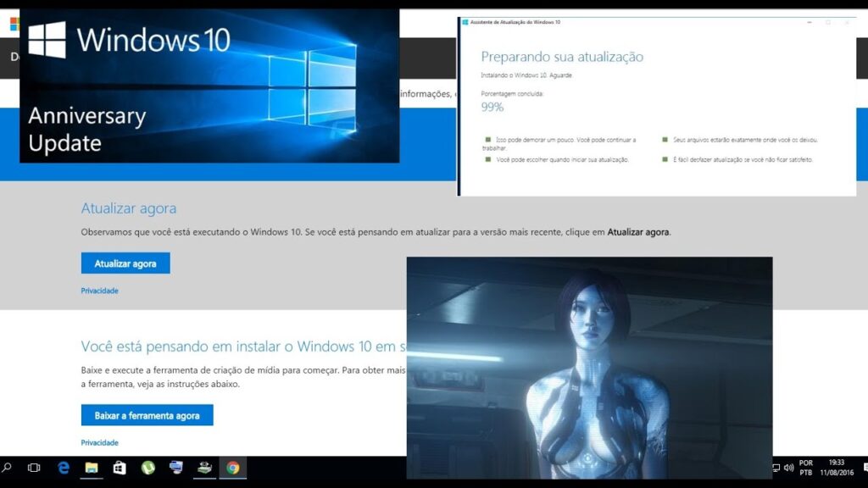Image resolution: width=868 pixels, height=488 pixels.
Task: Click the Microsoft logo on the webpage
Action: [14, 24]
